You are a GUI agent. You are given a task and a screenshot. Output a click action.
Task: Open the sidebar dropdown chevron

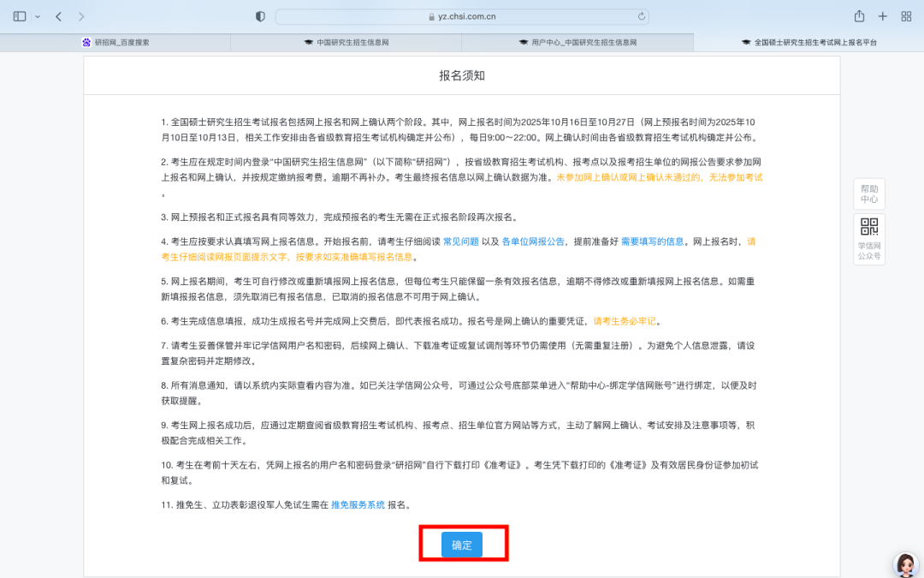(x=38, y=16)
